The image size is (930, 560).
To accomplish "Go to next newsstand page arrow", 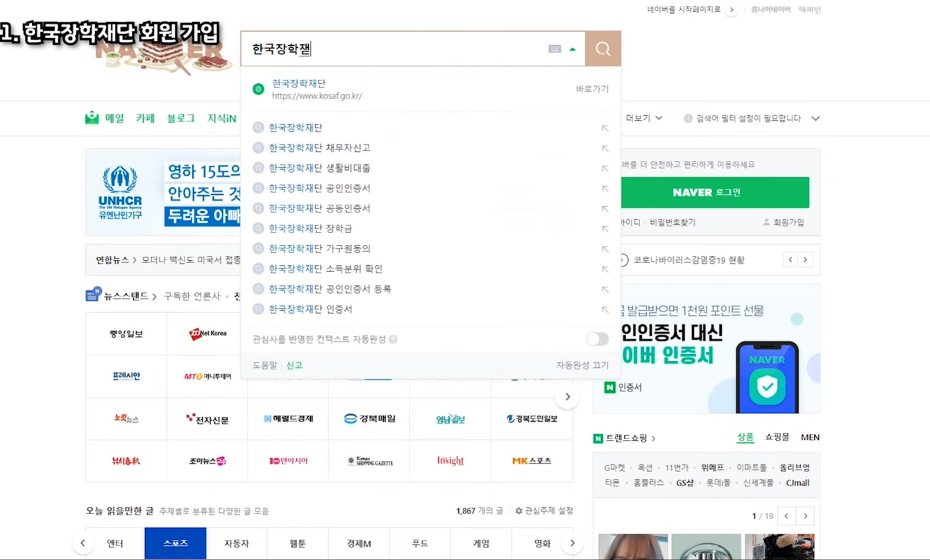I will (x=568, y=396).
